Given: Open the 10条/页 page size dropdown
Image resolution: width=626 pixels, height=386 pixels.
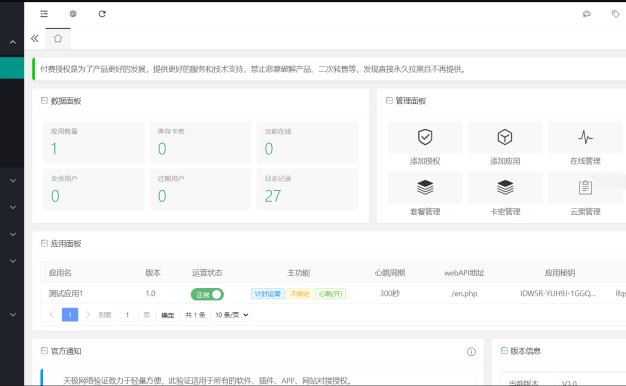Looking at the screenshot, I should click(x=231, y=315).
